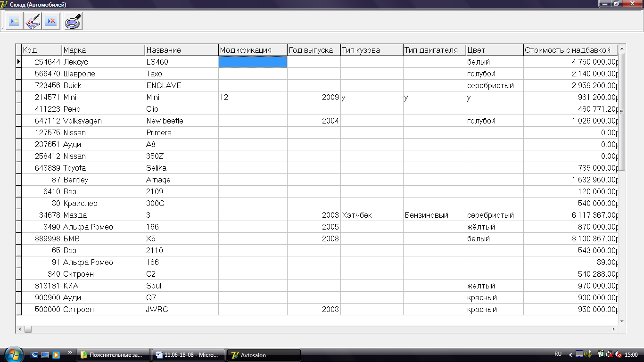Click the edit record pen icon
Viewport: 644px width, 362px height.
(x=33, y=21)
